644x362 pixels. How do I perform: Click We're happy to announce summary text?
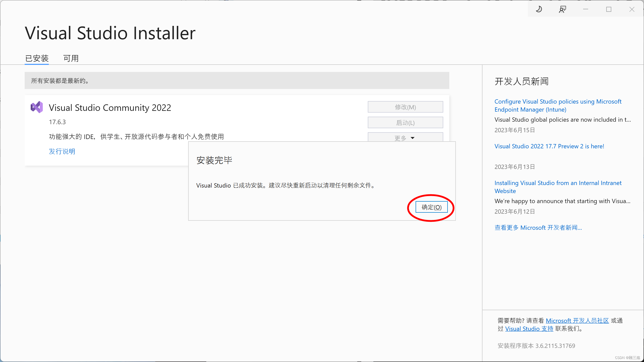tap(562, 201)
